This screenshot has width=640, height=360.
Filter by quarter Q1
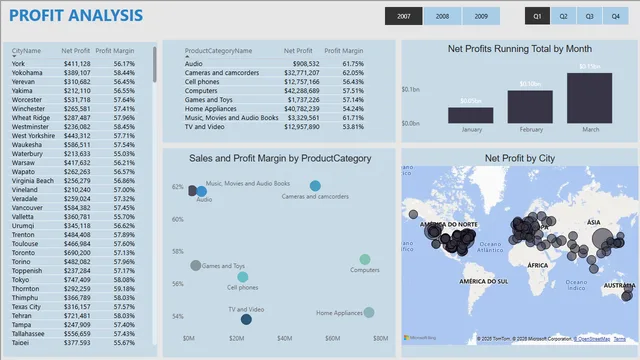537,16
